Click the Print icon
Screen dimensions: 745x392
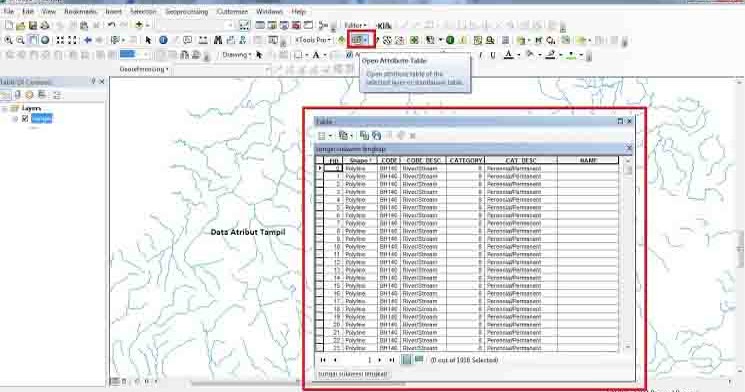click(45, 25)
